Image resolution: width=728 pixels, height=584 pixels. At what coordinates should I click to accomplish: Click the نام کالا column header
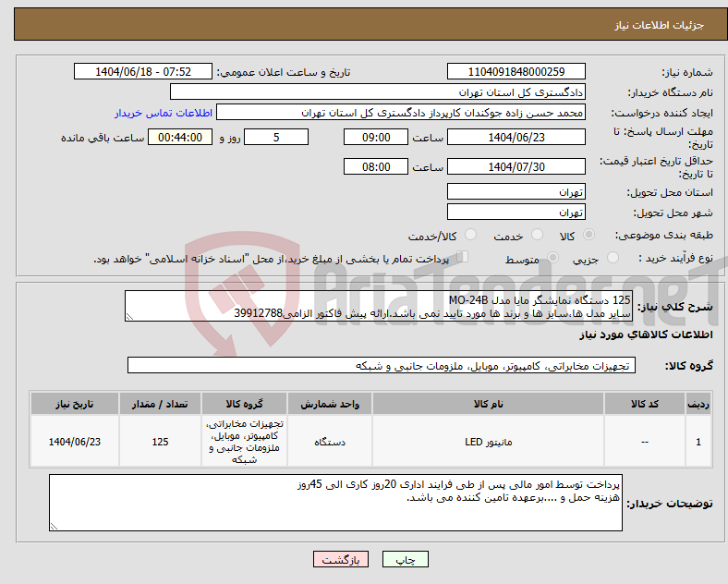[488, 404]
